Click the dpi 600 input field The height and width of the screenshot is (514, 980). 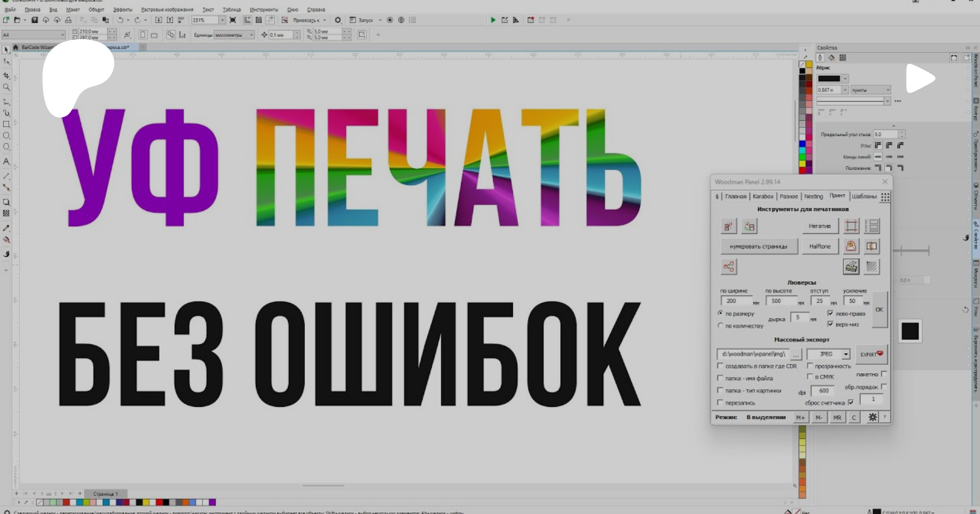[x=822, y=391]
